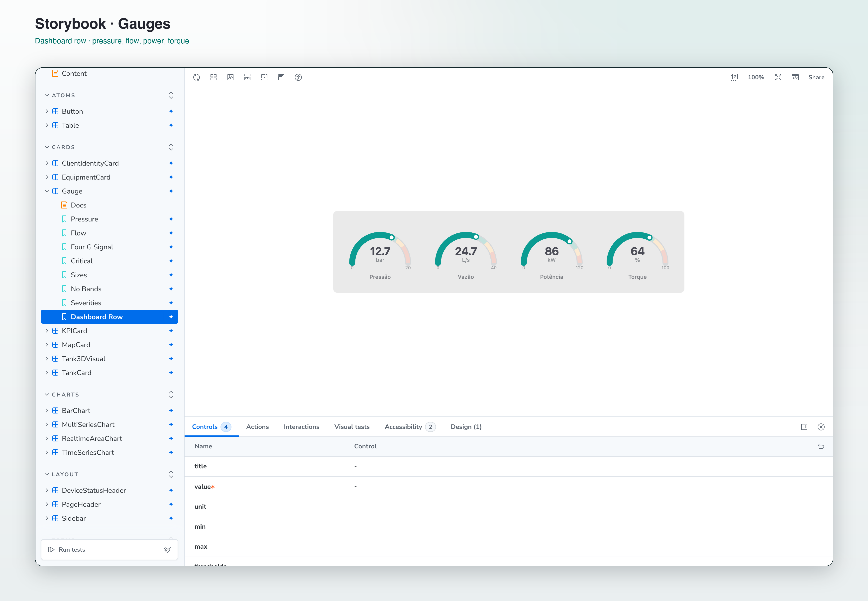Image resolution: width=868 pixels, height=601 pixels.
Task: Open the Visual tests tab
Action: coord(352,427)
